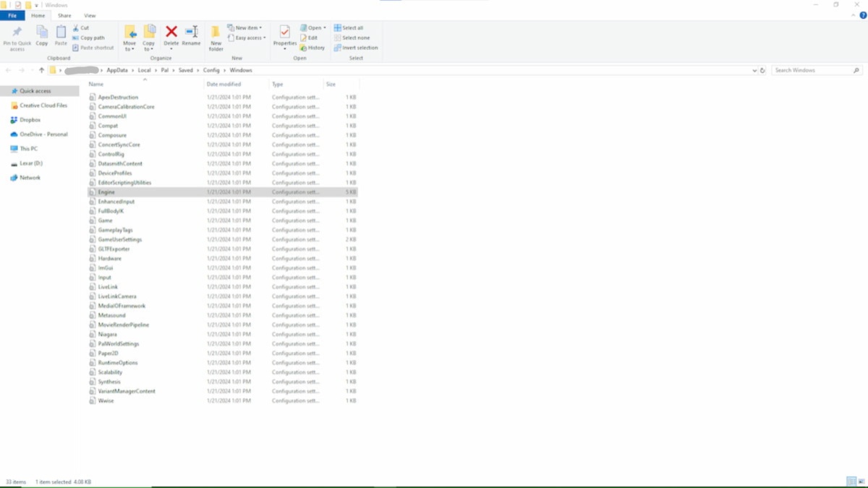
Task: Click the Rename icon in Organize group
Action: point(191,32)
